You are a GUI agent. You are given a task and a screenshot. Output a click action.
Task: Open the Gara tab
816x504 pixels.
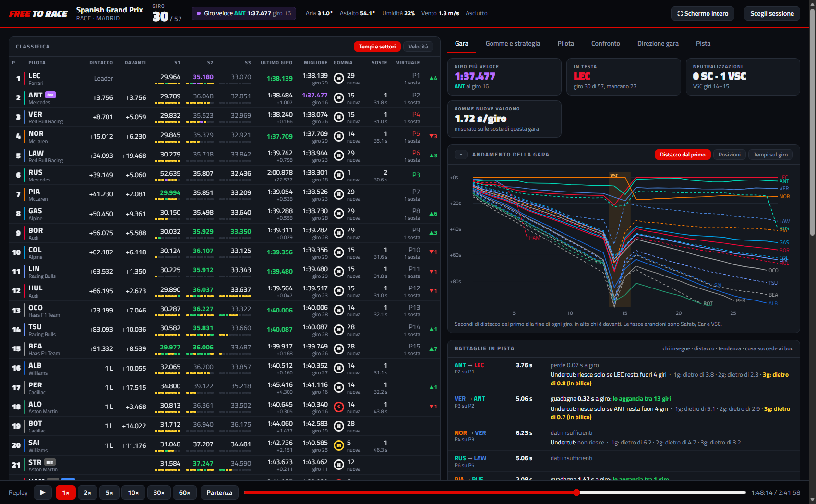pyautogui.click(x=462, y=43)
